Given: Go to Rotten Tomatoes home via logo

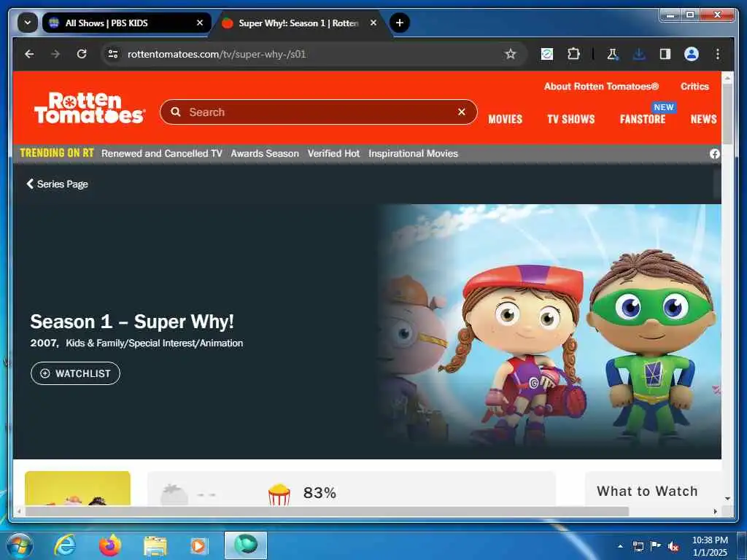Looking at the screenshot, I should click(x=89, y=108).
